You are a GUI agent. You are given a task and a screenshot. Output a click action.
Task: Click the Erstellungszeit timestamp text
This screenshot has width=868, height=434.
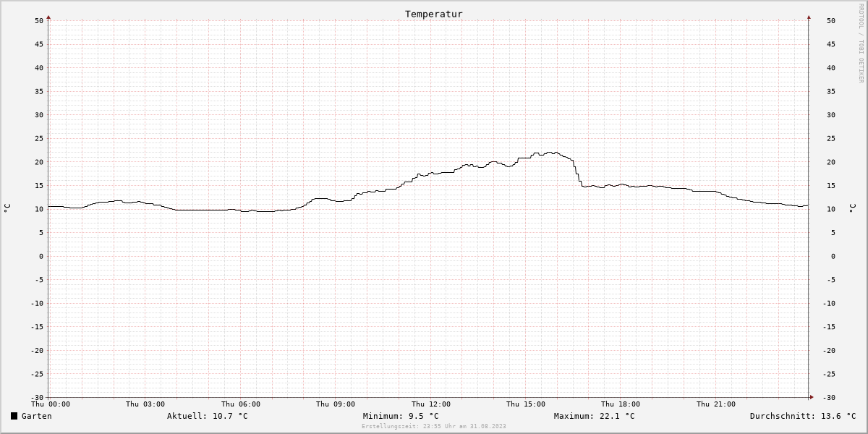[x=434, y=426]
